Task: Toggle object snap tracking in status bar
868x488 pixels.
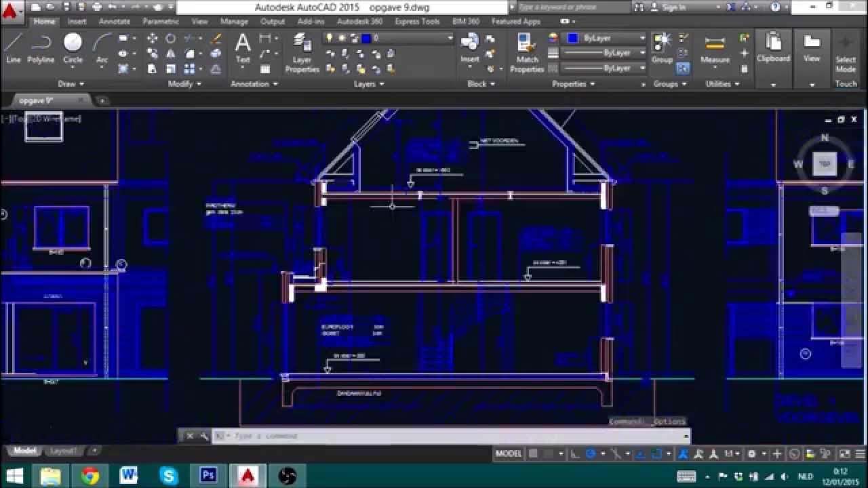Action: 639,453
